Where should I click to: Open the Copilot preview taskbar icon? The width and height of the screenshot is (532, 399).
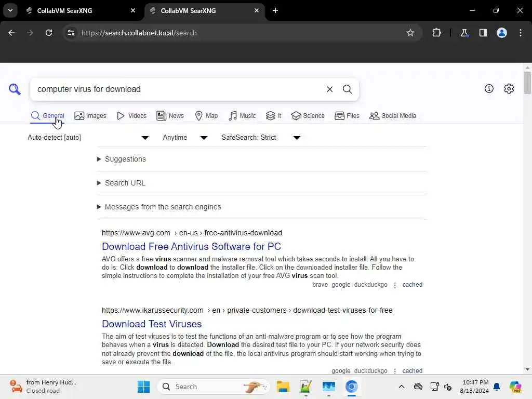click(515, 387)
